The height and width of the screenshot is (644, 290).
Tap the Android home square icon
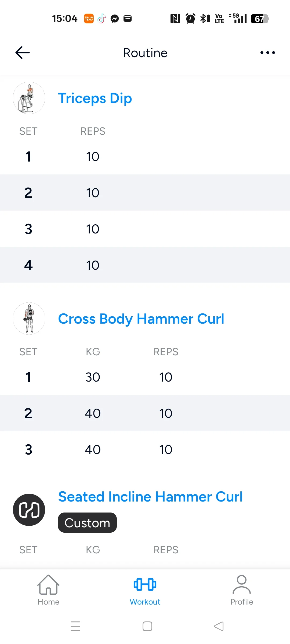pyautogui.click(x=147, y=626)
